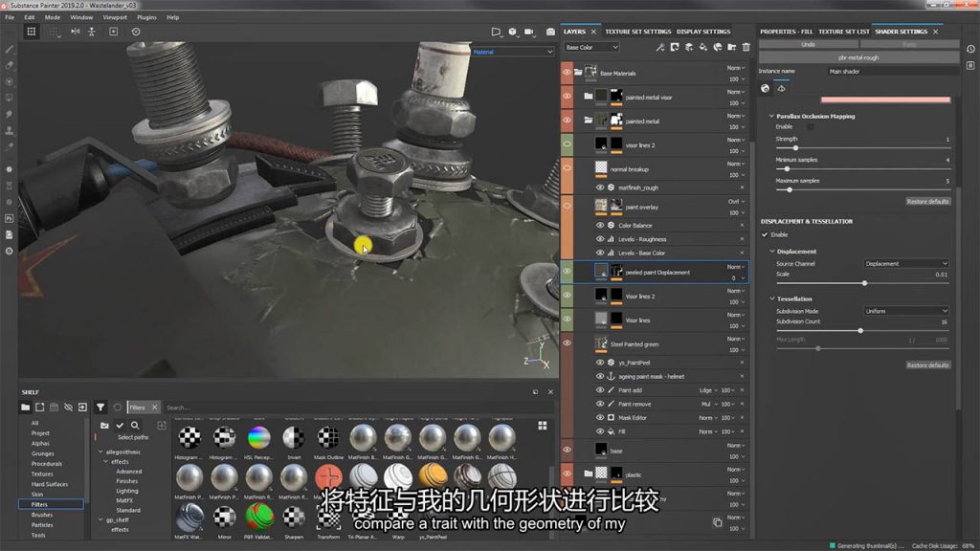Open the Viewport menu
This screenshot has height=551, width=980.
coord(115,17)
